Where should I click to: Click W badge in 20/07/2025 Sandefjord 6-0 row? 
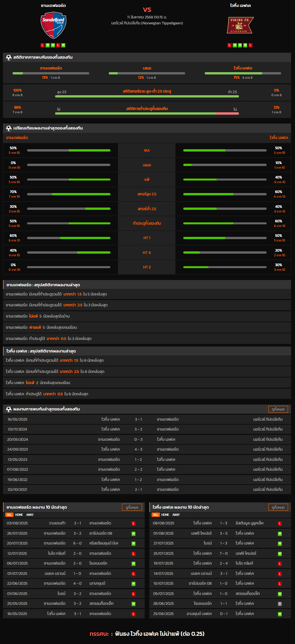pos(133,544)
